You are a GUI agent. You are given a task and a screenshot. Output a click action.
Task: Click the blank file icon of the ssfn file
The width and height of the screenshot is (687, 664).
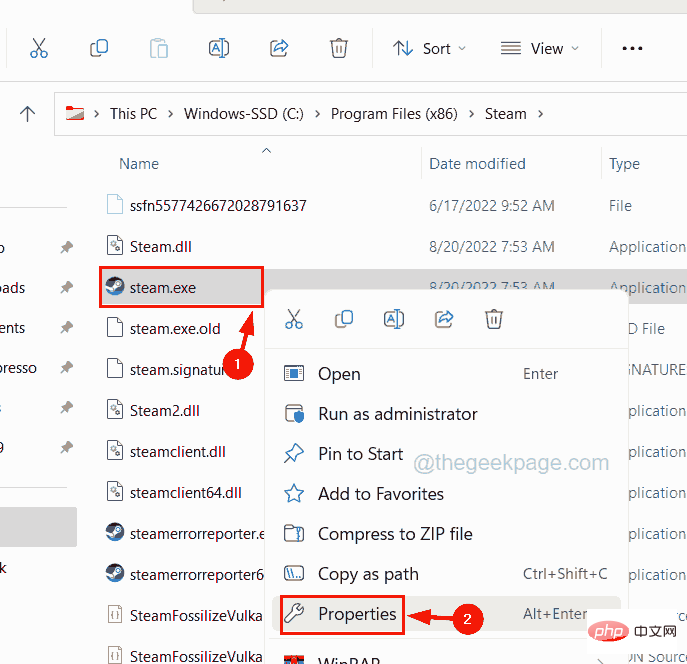click(x=115, y=204)
